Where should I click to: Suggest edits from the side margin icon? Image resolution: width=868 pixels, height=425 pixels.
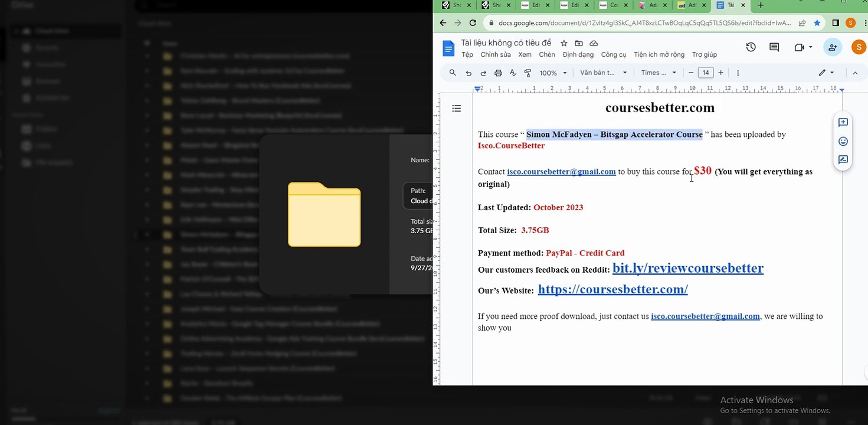pos(843,159)
